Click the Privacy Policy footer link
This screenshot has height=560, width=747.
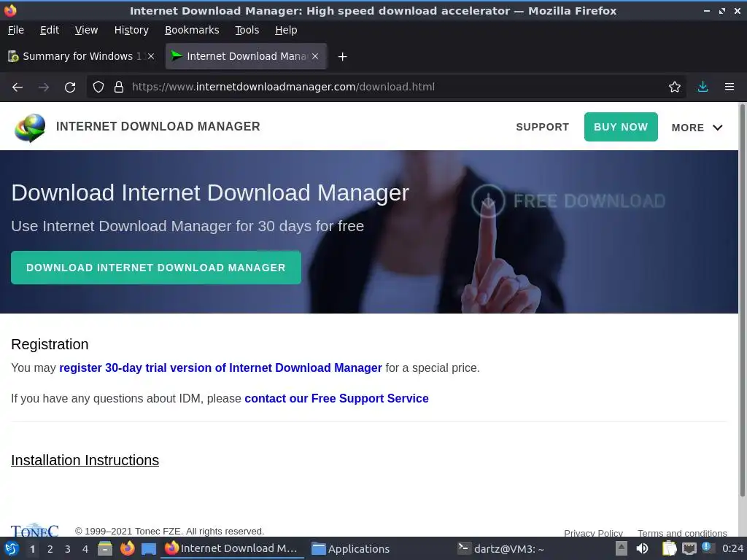click(593, 533)
